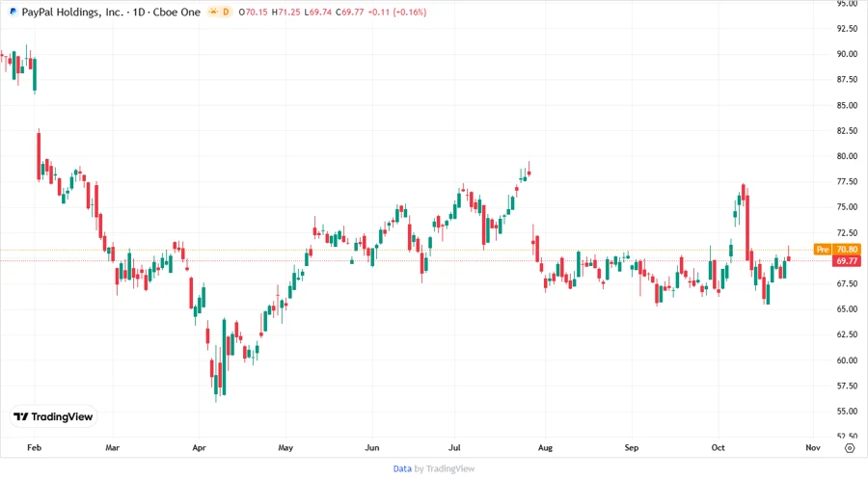
Task: Click the PayPal Holdings, Inc. symbol title
Action: [72, 12]
